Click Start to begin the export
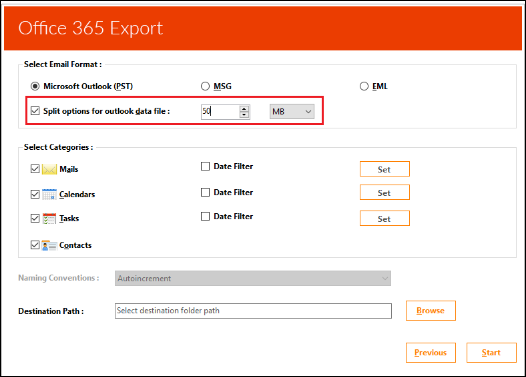 [x=491, y=353]
